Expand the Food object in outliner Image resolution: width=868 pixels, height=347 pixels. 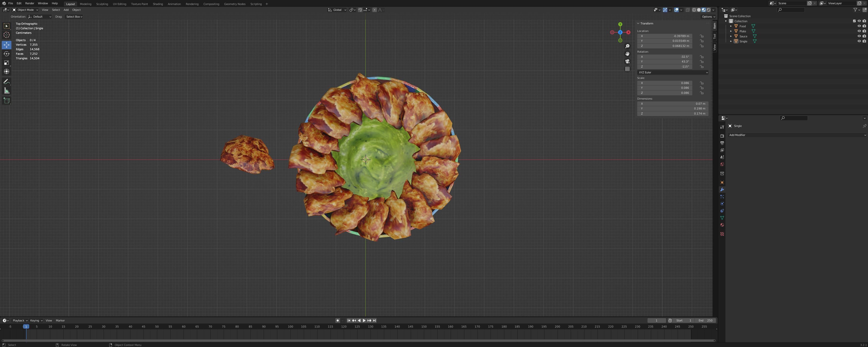[x=731, y=26]
